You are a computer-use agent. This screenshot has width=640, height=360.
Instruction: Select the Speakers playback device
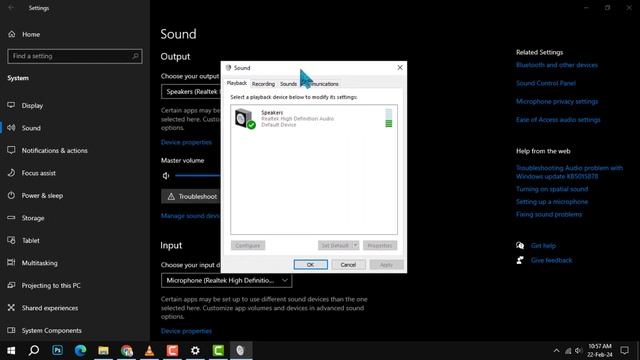(314, 118)
